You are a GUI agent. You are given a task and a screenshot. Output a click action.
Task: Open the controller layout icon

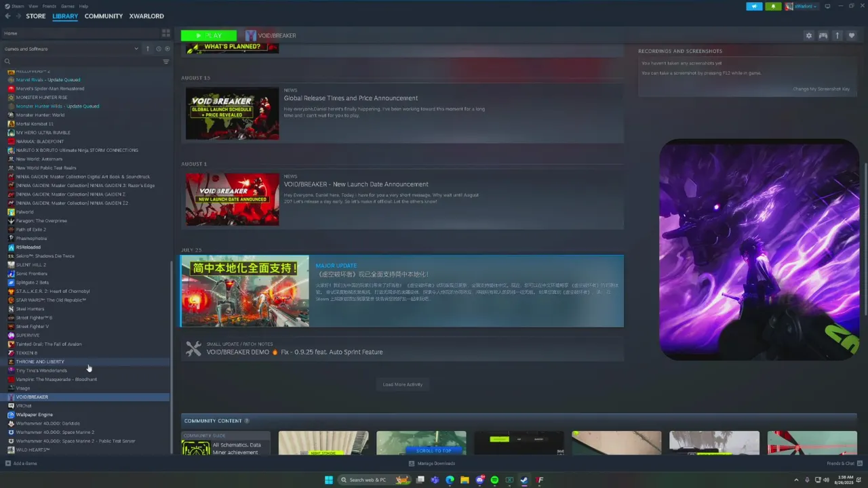(823, 35)
